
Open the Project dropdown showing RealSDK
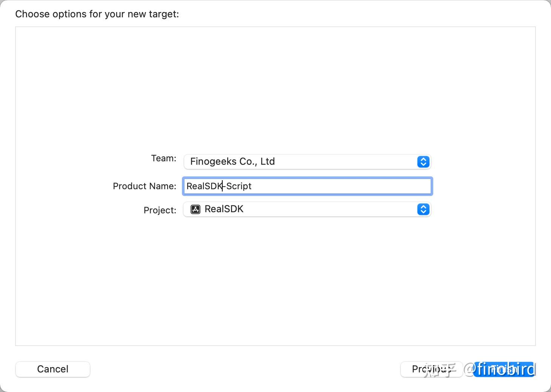pyautogui.click(x=302, y=210)
